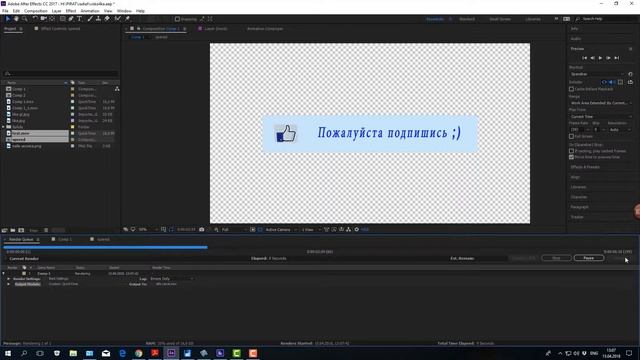640x360 pixels.
Task: Switch to speed timeline tab
Action: [x=103, y=240]
